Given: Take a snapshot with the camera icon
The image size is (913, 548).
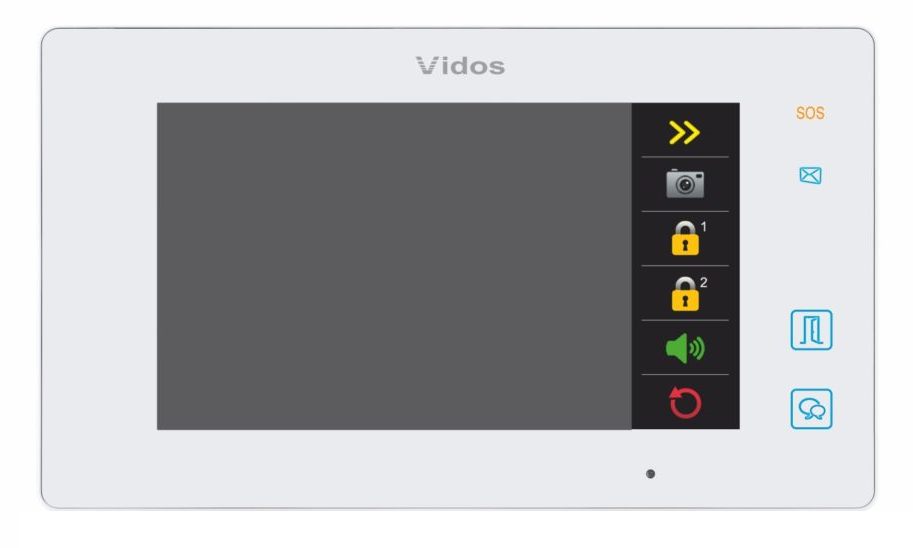Looking at the screenshot, I should coord(685,183).
